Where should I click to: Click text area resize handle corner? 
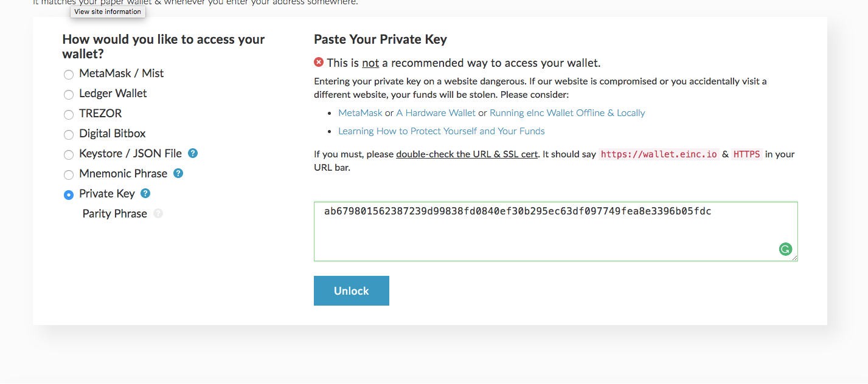(794, 258)
